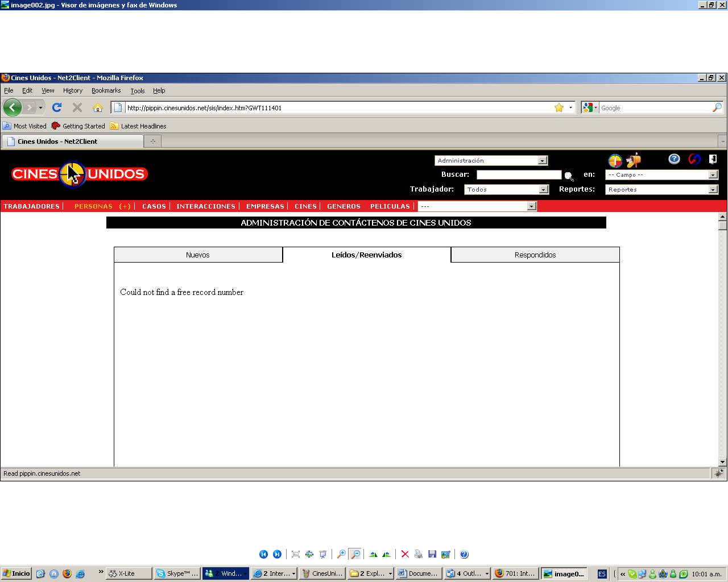Open back-forward history dropdown arrow
The width and height of the screenshot is (728, 582).
(x=40, y=107)
